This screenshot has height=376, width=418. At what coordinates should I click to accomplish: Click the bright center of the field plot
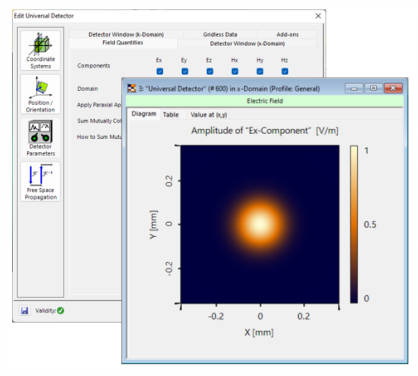[x=260, y=224]
